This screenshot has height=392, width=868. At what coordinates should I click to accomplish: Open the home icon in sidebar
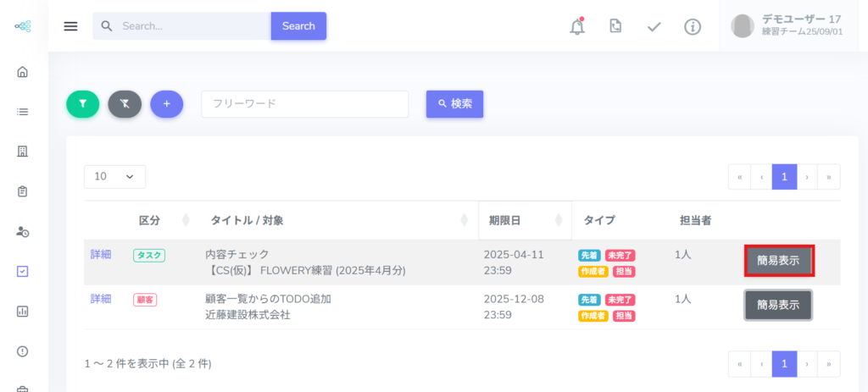(23, 71)
